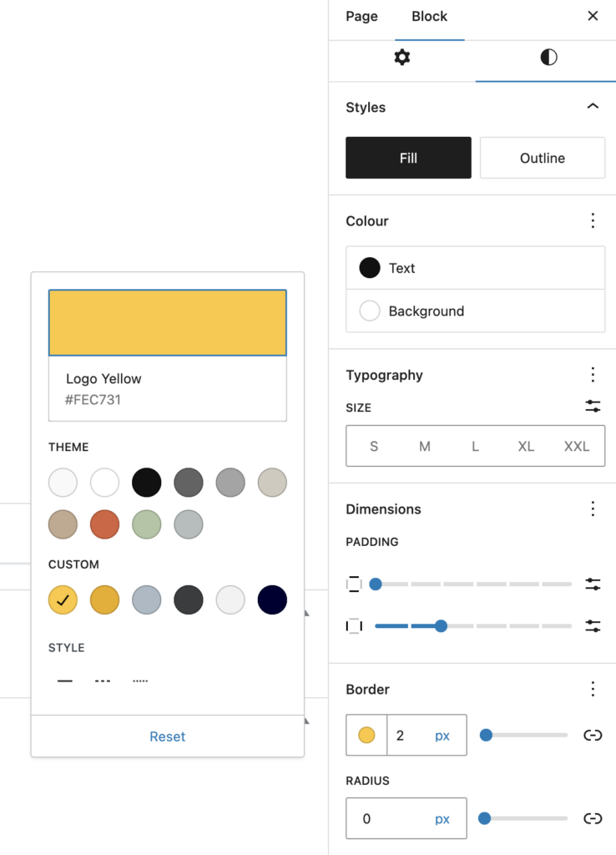
Task: Reset the border colour settings
Action: click(x=168, y=736)
